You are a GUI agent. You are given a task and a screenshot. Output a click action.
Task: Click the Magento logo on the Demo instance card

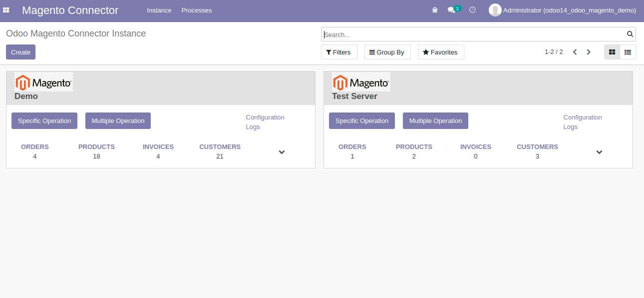click(43, 81)
